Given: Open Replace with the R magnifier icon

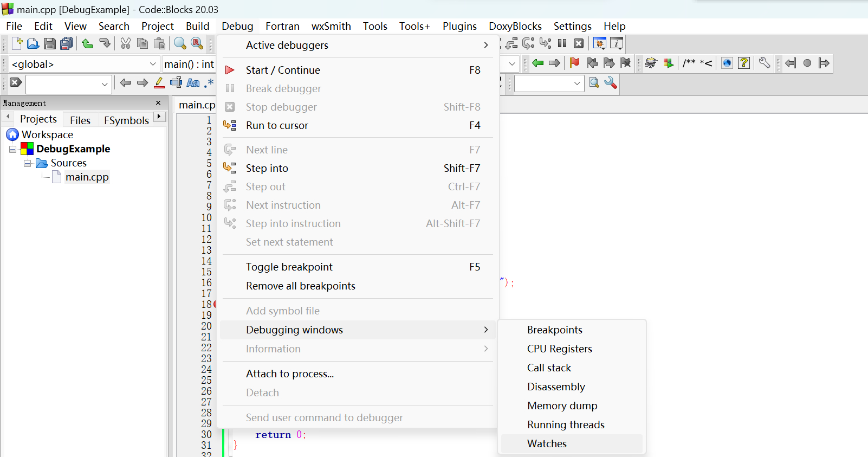Looking at the screenshot, I should click(197, 43).
